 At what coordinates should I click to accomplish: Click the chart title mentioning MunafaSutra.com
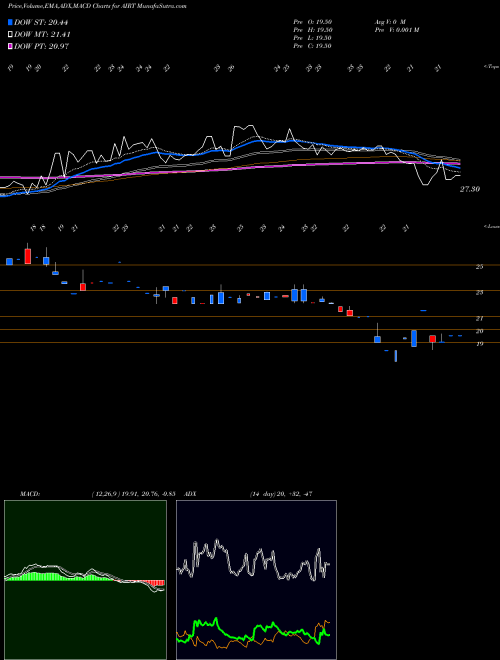[x=97, y=6]
